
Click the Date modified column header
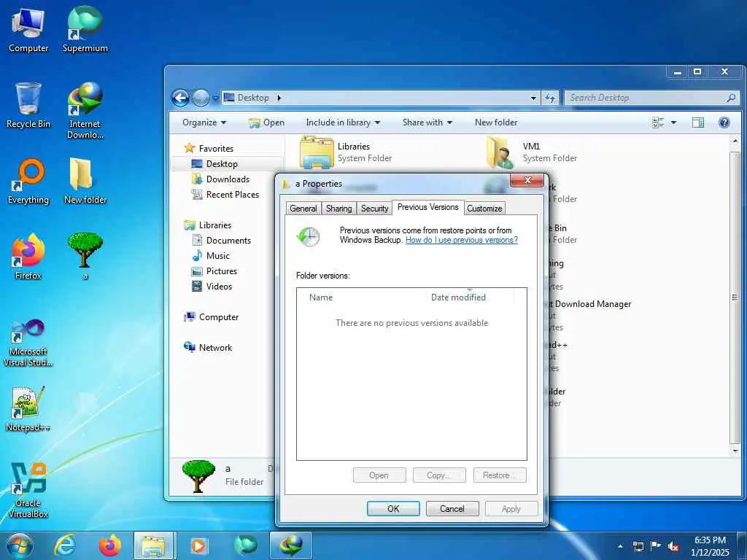[471, 297]
